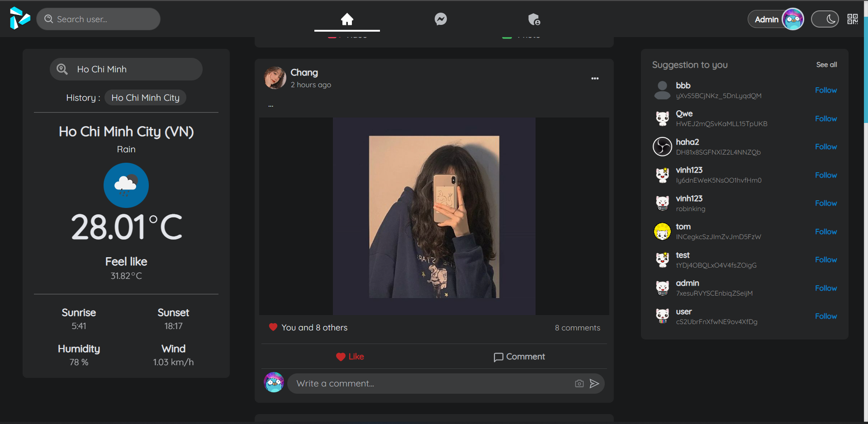Open the Admin account menu
The width and height of the screenshot is (868, 424).
(x=775, y=19)
